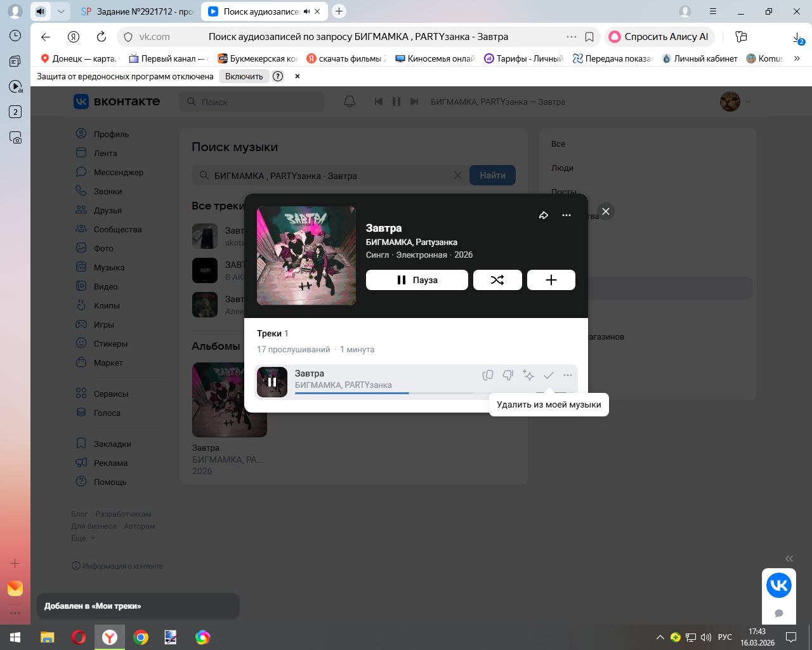Open the mail icon in the browser side panel
Viewport: 812px width, 650px height.
[15, 588]
